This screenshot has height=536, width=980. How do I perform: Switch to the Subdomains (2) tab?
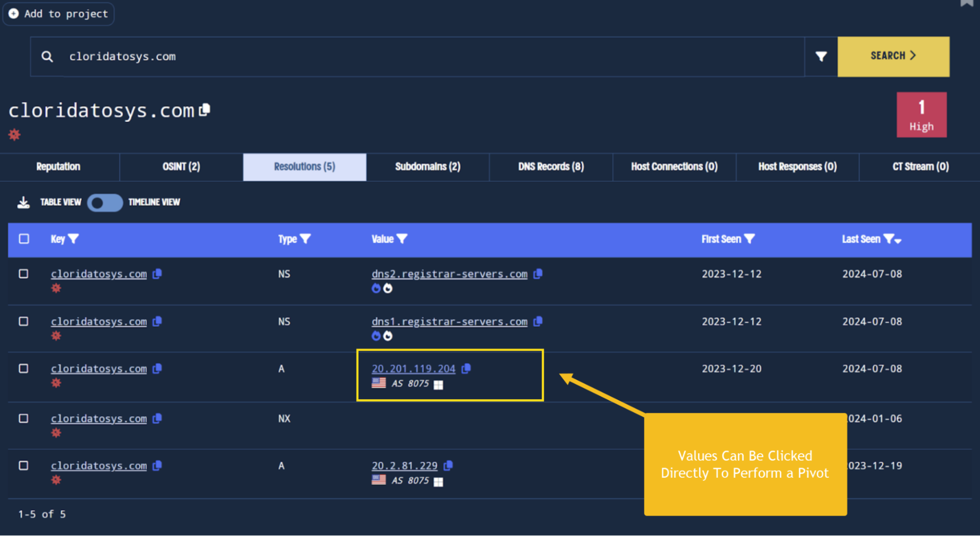click(x=427, y=167)
